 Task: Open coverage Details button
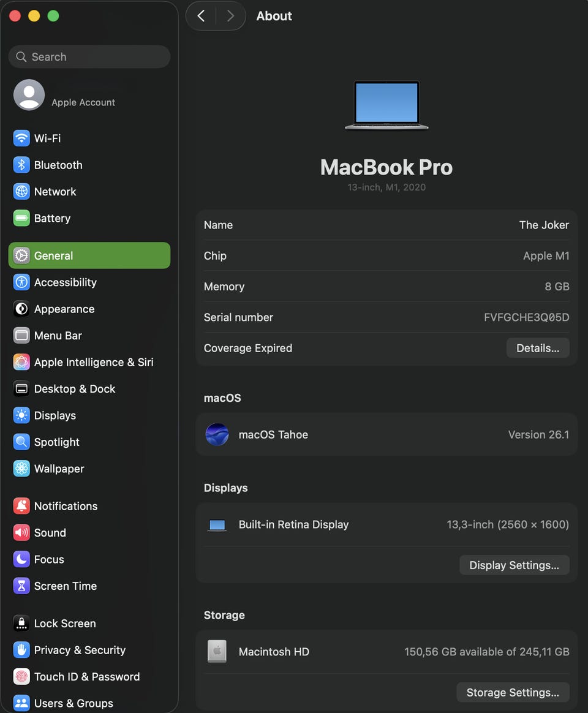click(538, 348)
